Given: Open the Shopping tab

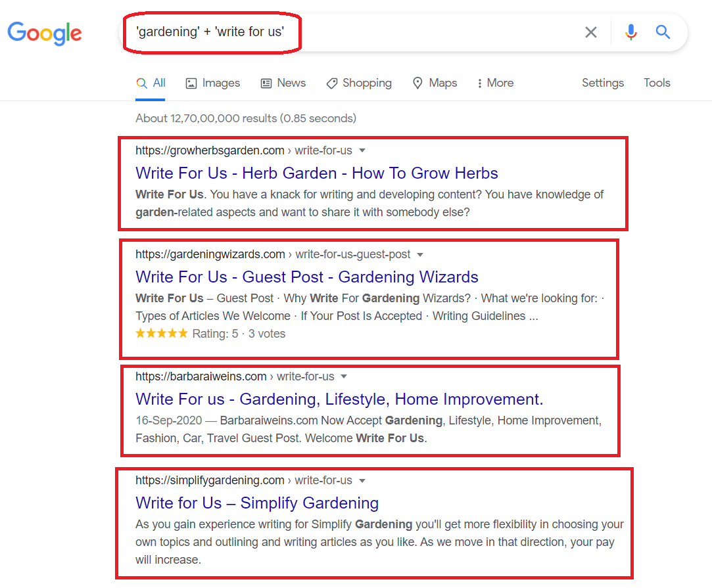Looking at the screenshot, I should pos(359,83).
